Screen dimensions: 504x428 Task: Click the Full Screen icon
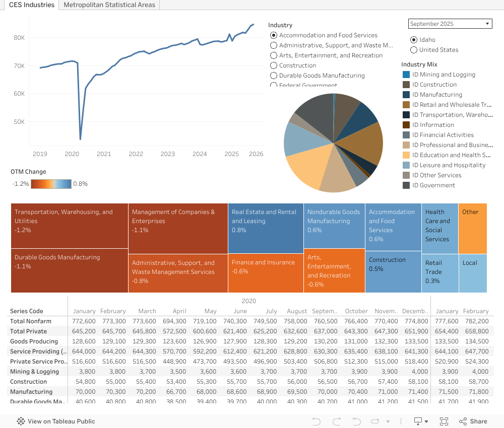[x=444, y=421]
